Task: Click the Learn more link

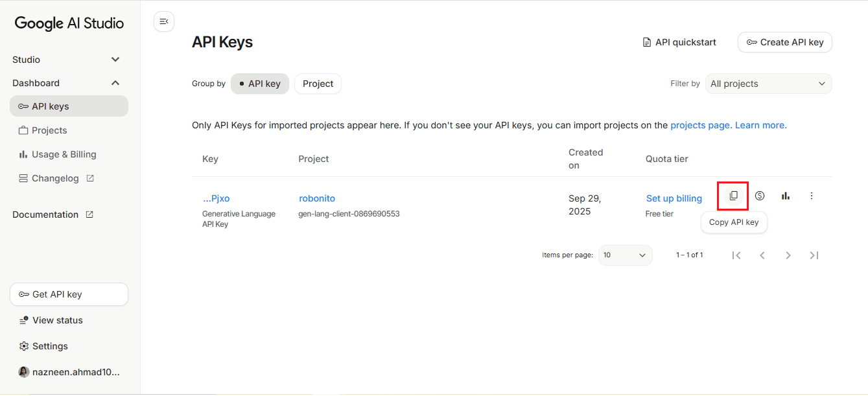Action: click(761, 125)
